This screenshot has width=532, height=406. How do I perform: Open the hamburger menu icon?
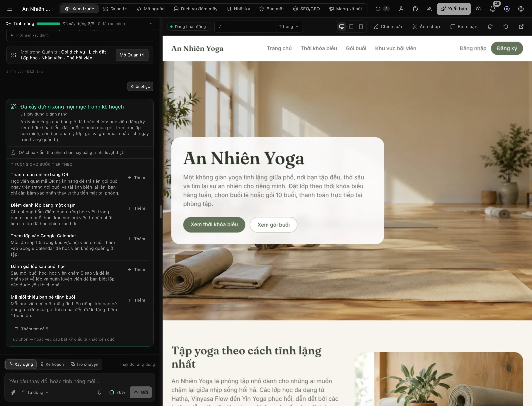(10, 9)
